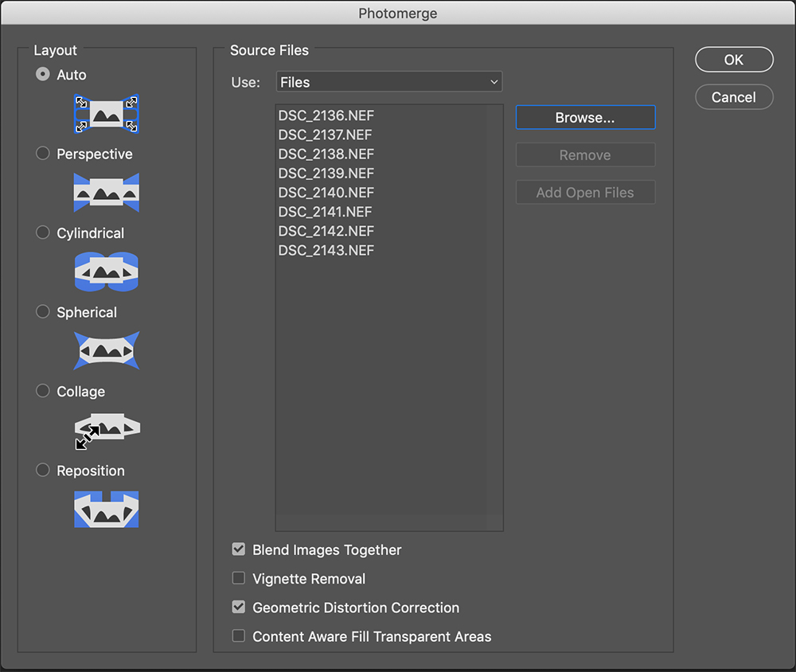Select file DSC_2137.NEF in list

(325, 135)
